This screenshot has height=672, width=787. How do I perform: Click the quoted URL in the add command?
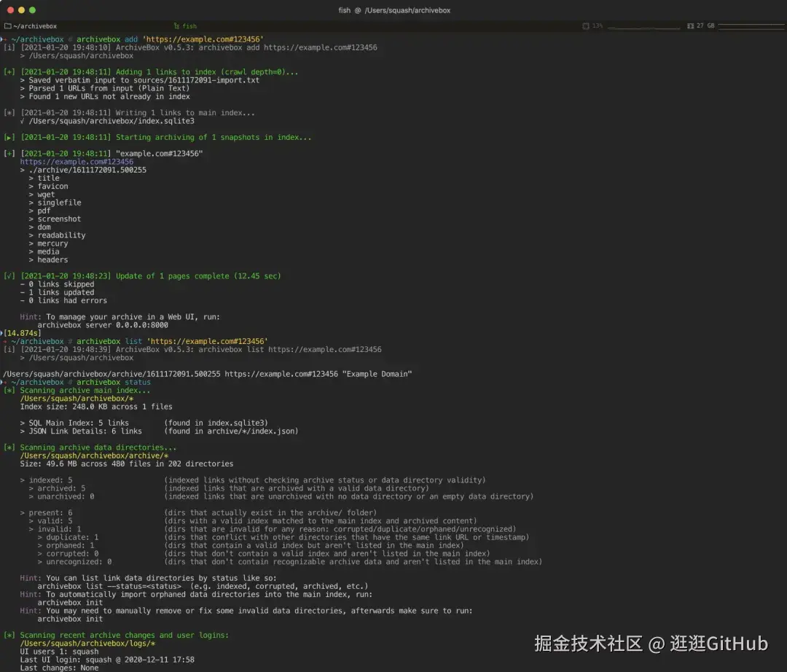203,39
